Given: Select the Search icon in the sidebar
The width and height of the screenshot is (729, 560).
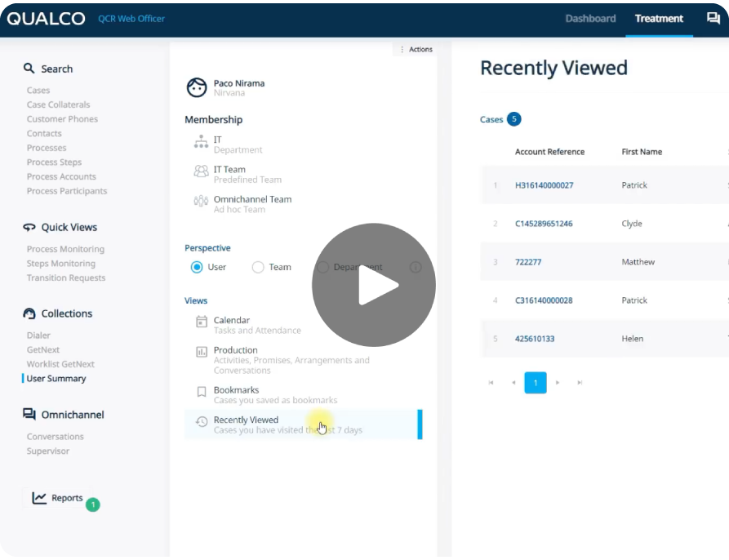Looking at the screenshot, I should [x=29, y=69].
